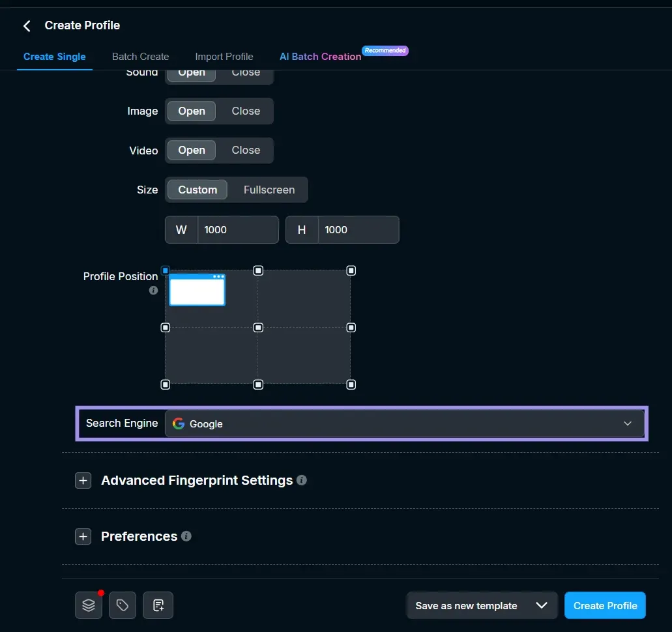The height and width of the screenshot is (632, 672).
Task: Click the Google logo in Search Engine field
Action: (179, 424)
